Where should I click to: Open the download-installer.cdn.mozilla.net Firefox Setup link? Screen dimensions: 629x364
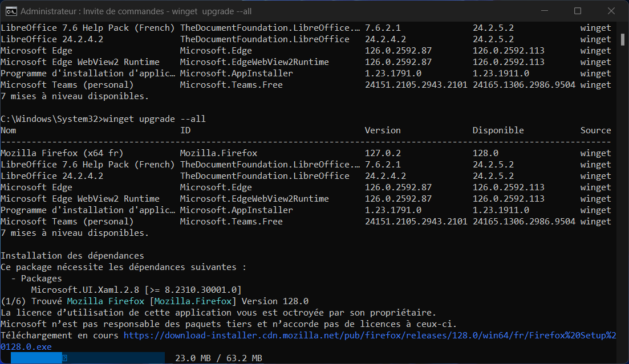click(308, 341)
